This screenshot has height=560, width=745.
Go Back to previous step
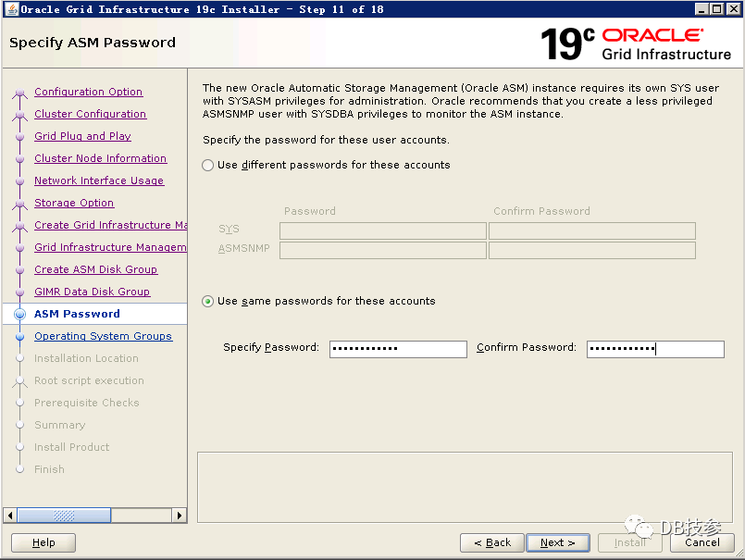point(492,542)
